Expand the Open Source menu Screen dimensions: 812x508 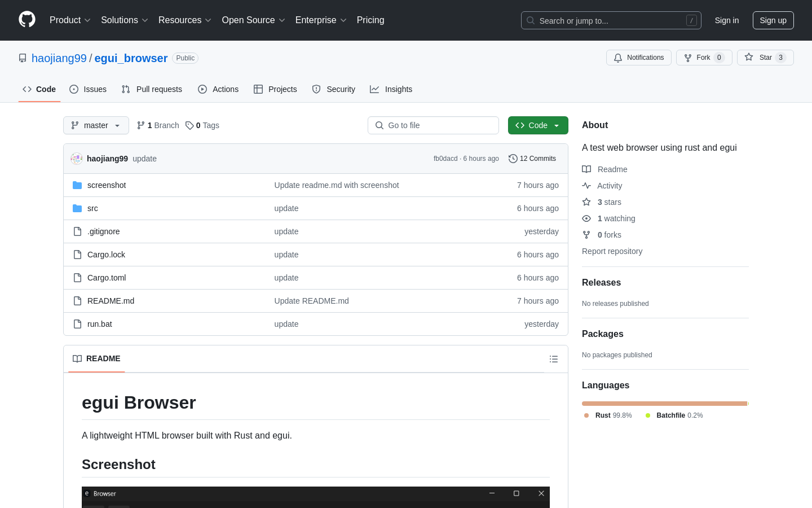point(253,20)
